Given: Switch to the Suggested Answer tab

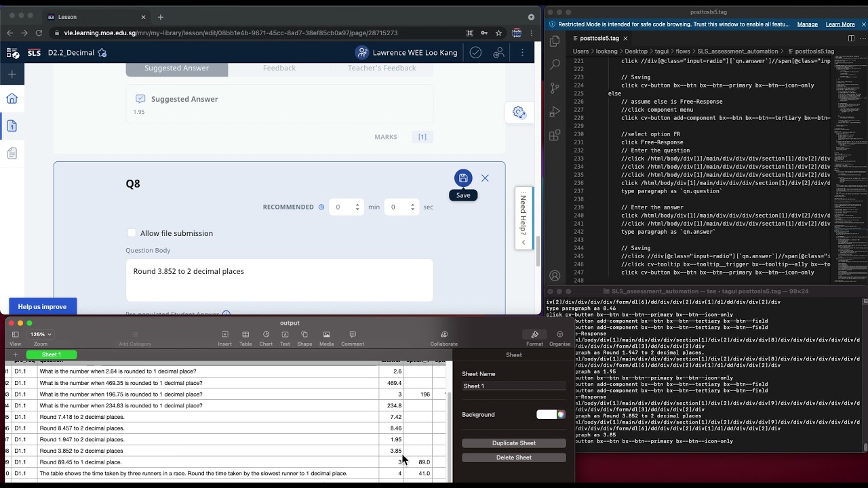Looking at the screenshot, I should (x=177, y=68).
